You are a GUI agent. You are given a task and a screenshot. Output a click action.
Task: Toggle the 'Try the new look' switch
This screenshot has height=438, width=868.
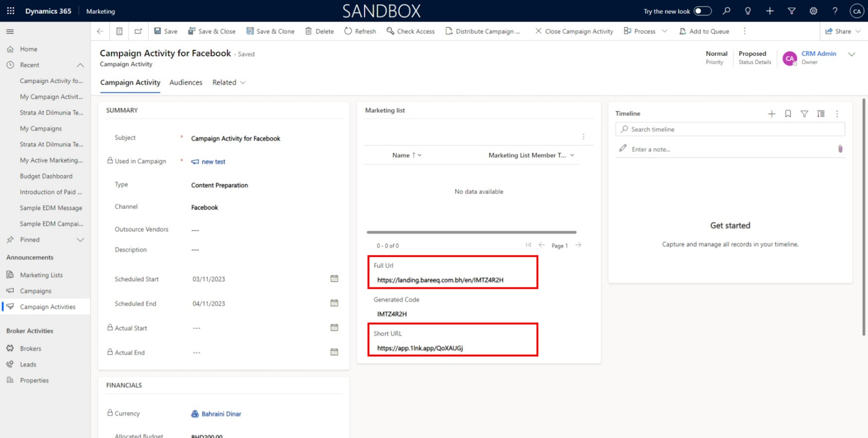[x=702, y=11]
